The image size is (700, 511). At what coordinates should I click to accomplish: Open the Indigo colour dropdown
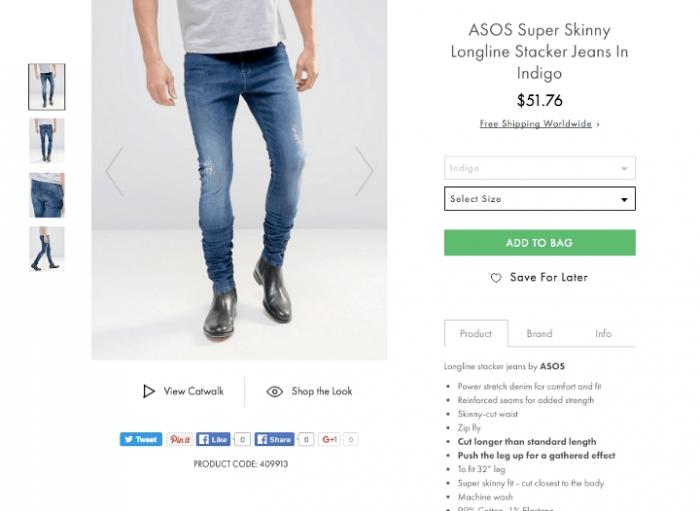click(539, 168)
